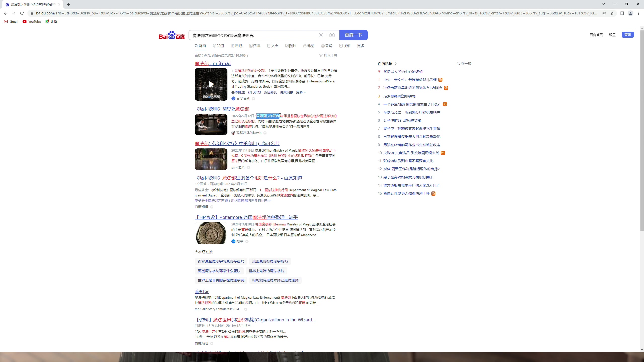Image resolution: width=644 pixels, height=362 pixels.
Task: Open 魔法世界的组织机构 result link
Action: [x=255, y=320]
